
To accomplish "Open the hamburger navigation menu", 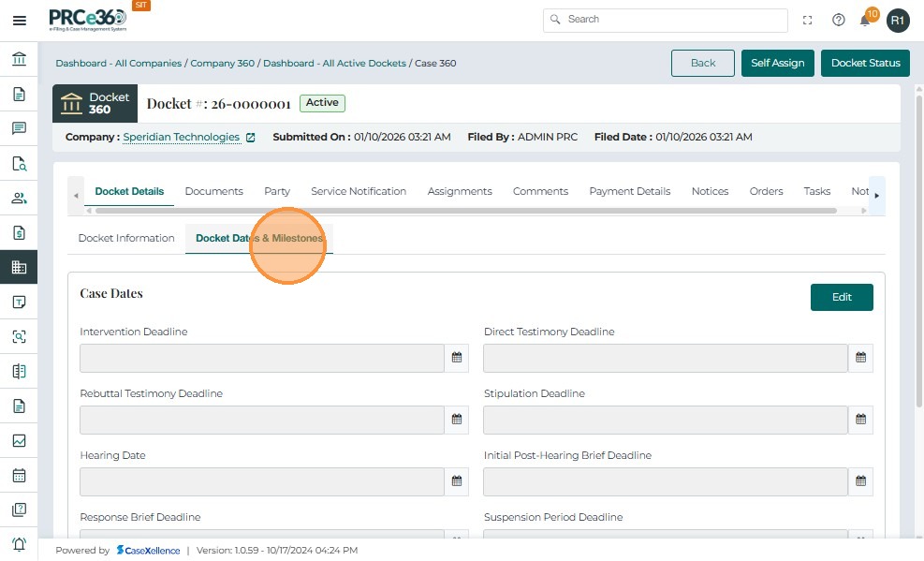I will [19, 20].
